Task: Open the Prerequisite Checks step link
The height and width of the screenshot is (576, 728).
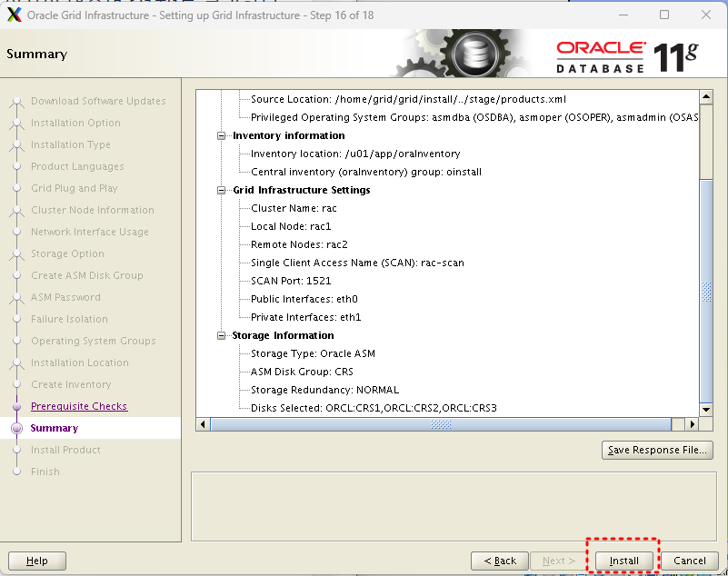Action: point(79,406)
